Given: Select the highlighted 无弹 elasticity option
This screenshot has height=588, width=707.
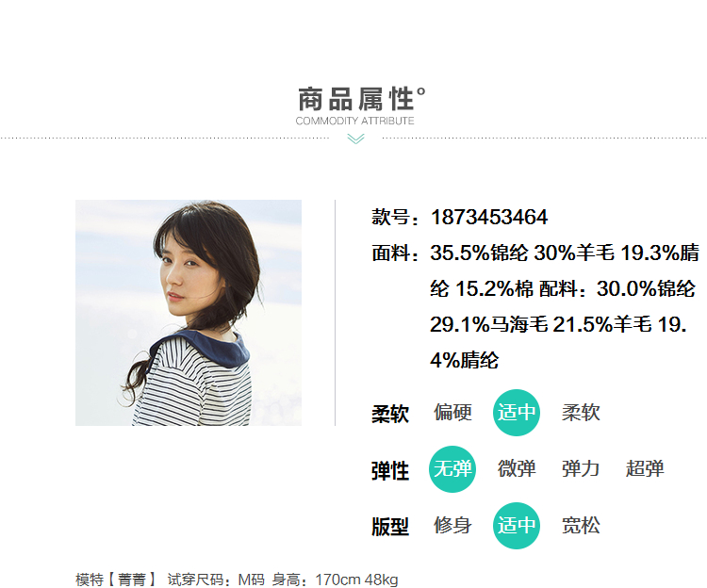Looking at the screenshot, I should [x=452, y=469].
